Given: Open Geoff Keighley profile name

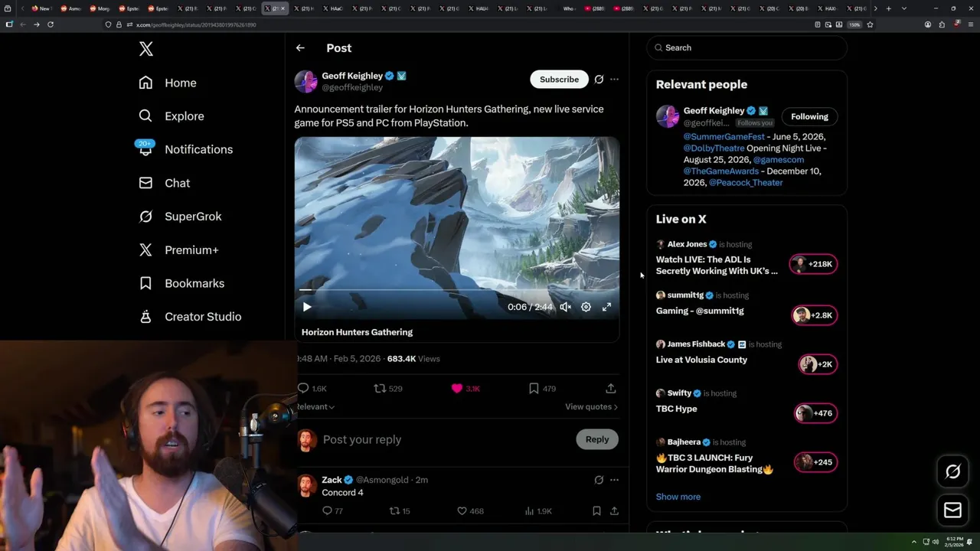Looking at the screenshot, I should pyautogui.click(x=352, y=76).
